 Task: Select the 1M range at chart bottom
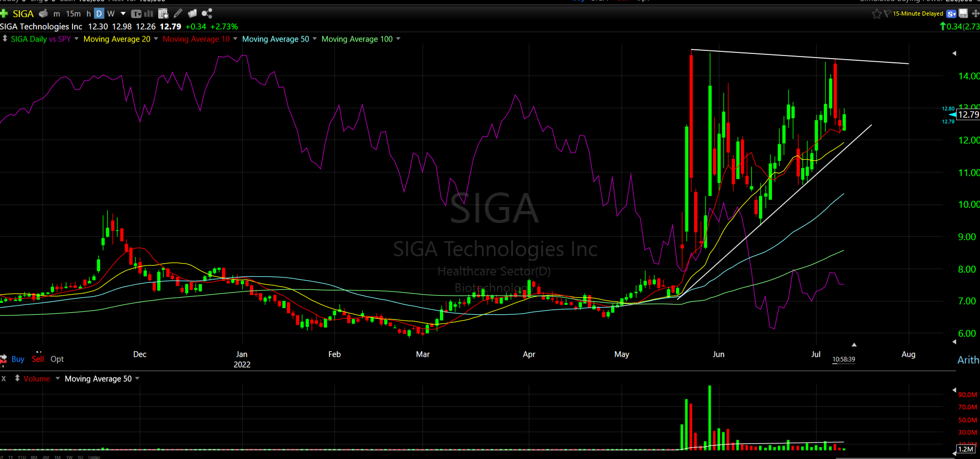57,457
